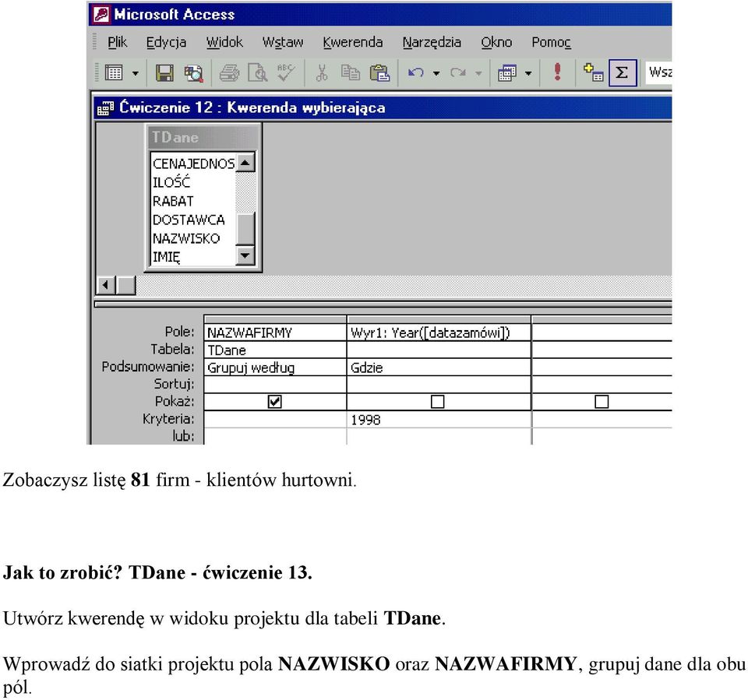Image resolution: width=748 pixels, height=700 pixels.
Task: Click the Spelling ABC check icon
Action: (x=286, y=73)
